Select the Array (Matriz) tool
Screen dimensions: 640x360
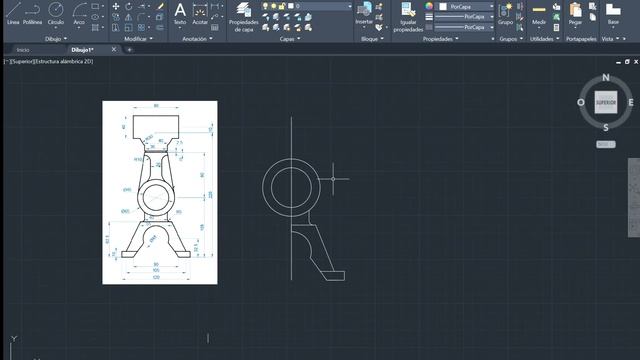(142, 27)
